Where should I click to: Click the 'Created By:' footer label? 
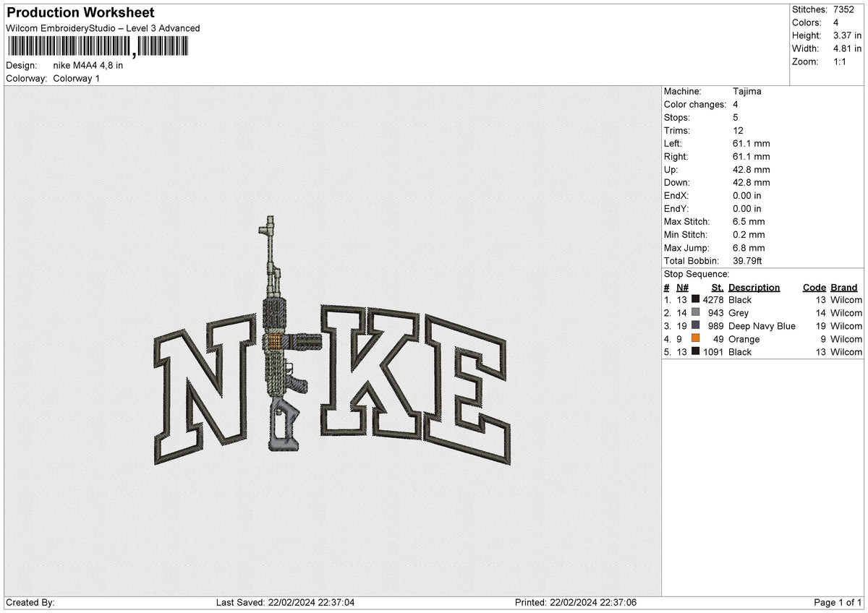pos(30,602)
